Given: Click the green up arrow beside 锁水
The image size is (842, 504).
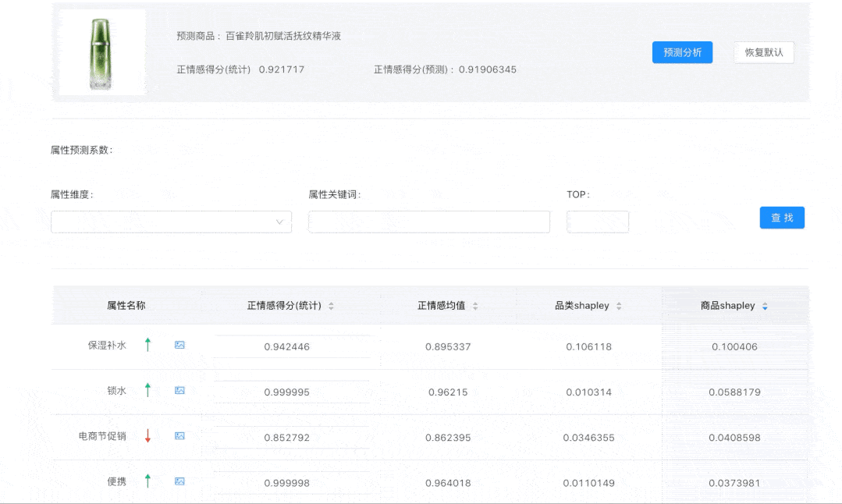Looking at the screenshot, I should pos(147,390).
